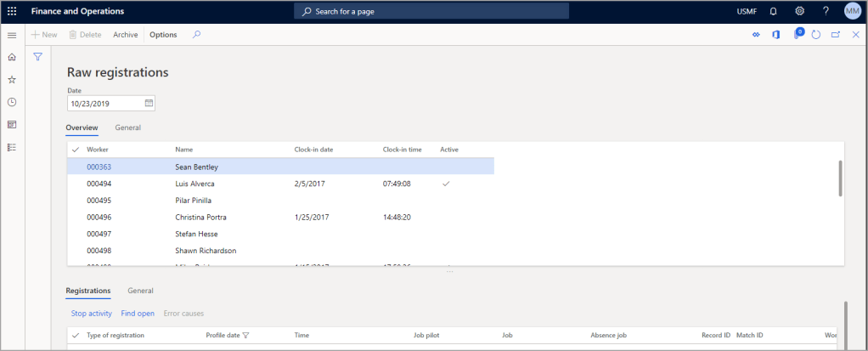Switch to the General tab beside Overview
The height and width of the screenshot is (351, 868).
pos(127,127)
